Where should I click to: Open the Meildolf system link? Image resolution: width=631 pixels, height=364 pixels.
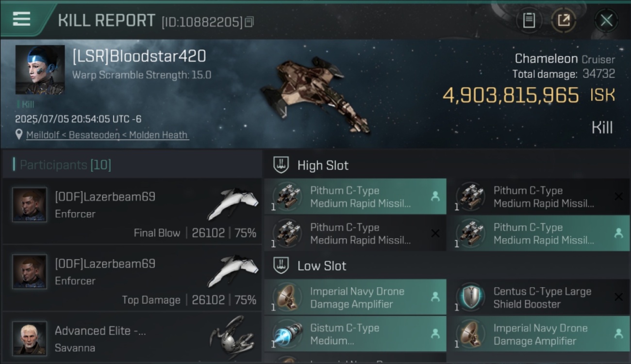tap(44, 135)
